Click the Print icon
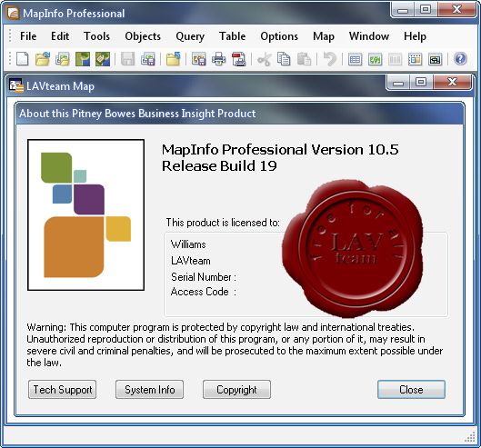The height and width of the screenshot is (448, 481). click(219, 58)
